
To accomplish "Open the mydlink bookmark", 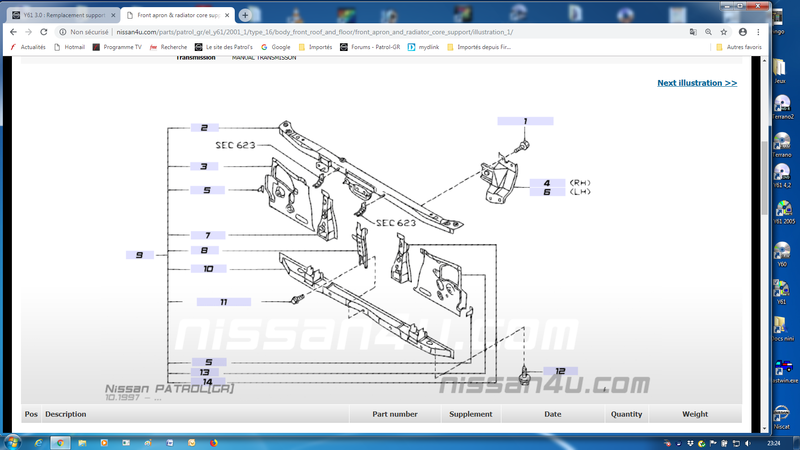I will 423,47.
